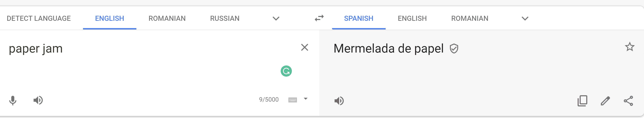Suggest an edit with pencil icon
This screenshot has height=118, width=644.
(x=605, y=101)
